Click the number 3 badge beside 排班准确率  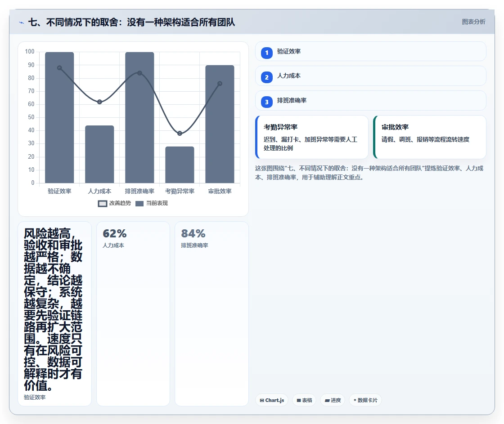coord(266,102)
